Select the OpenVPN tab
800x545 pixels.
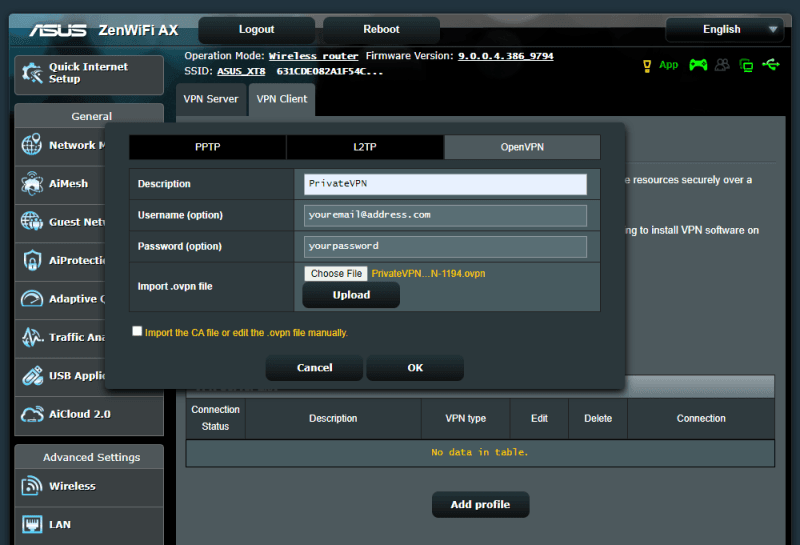coord(522,147)
